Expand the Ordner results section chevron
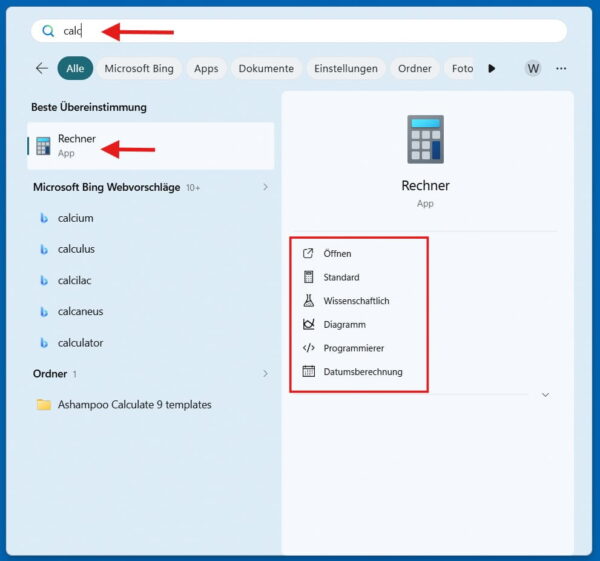 [x=265, y=373]
